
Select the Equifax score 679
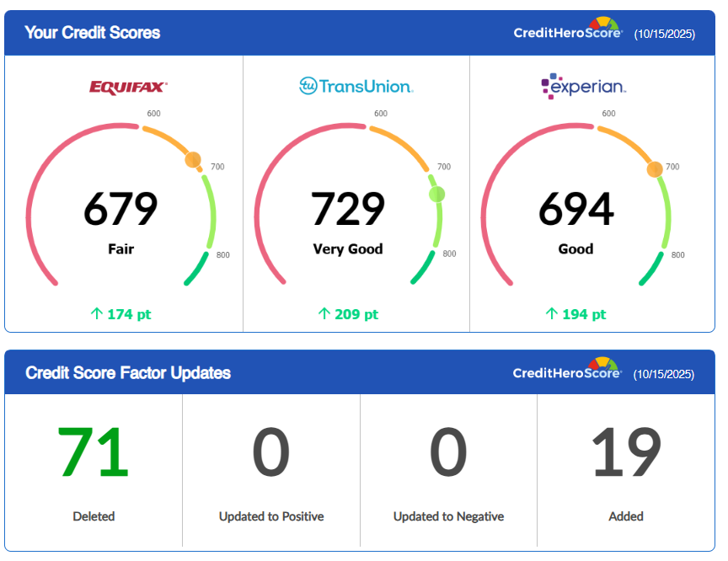(120, 209)
